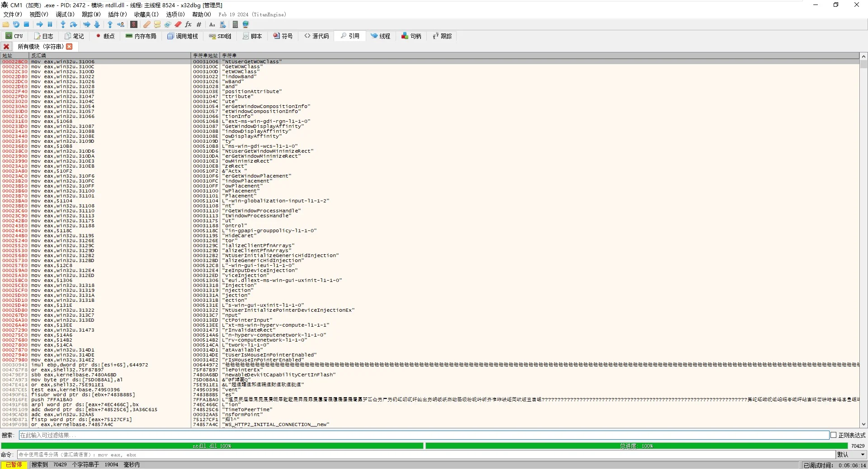
Task: Click the red X close-view icon left of tabs
Action: (6, 47)
